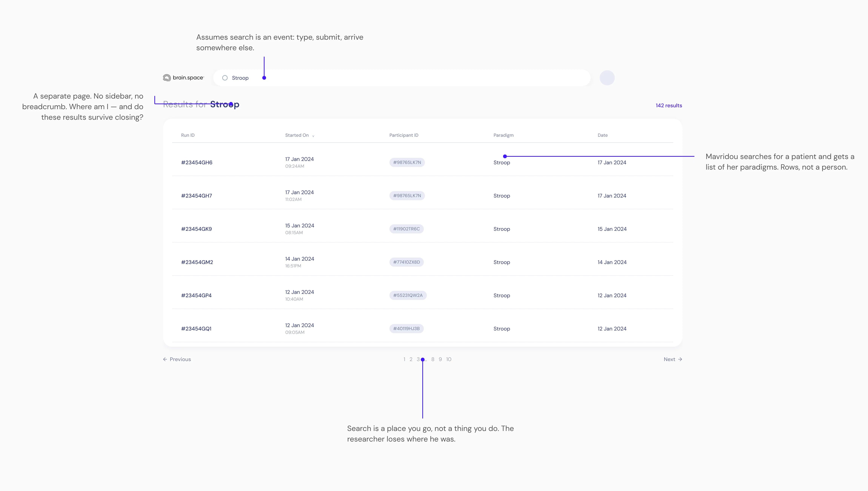868x491 pixels.
Task: Click the Paradigm column header
Action: pos(503,135)
